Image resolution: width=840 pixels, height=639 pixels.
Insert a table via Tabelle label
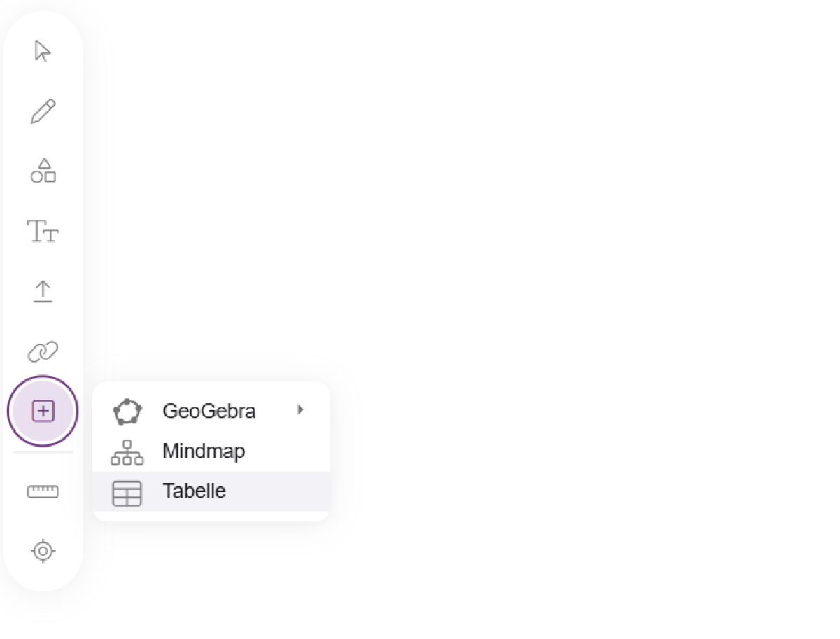pos(194,491)
